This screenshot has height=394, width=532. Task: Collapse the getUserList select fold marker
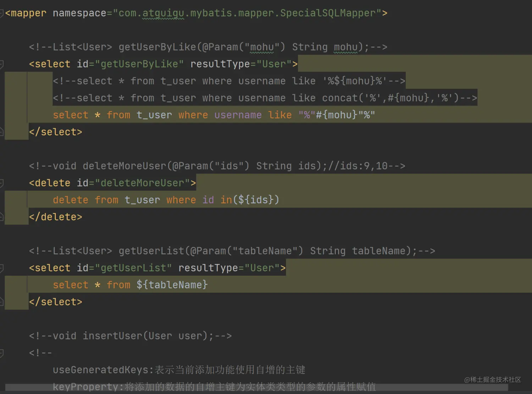pyautogui.click(x=1, y=268)
